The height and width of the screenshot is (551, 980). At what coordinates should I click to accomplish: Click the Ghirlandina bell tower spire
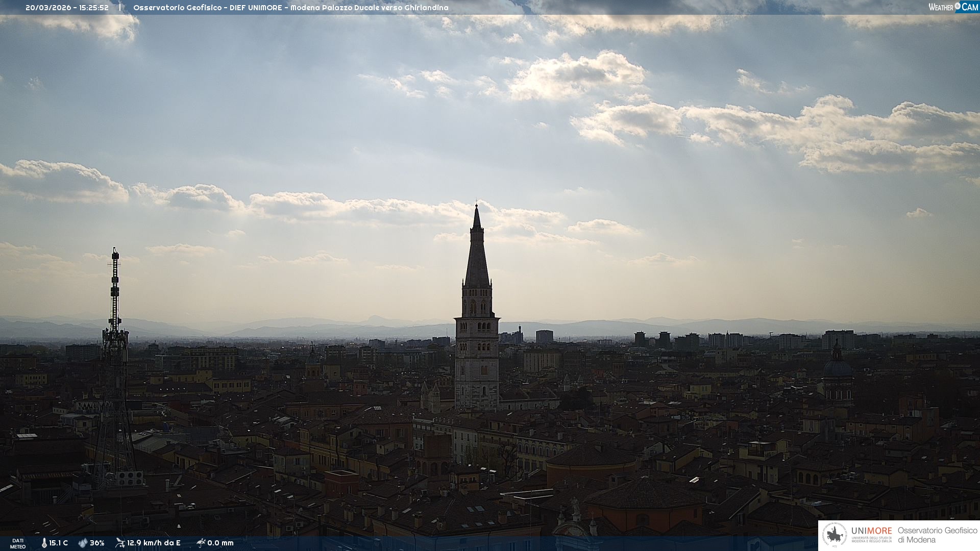pyautogui.click(x=477, y=255)
